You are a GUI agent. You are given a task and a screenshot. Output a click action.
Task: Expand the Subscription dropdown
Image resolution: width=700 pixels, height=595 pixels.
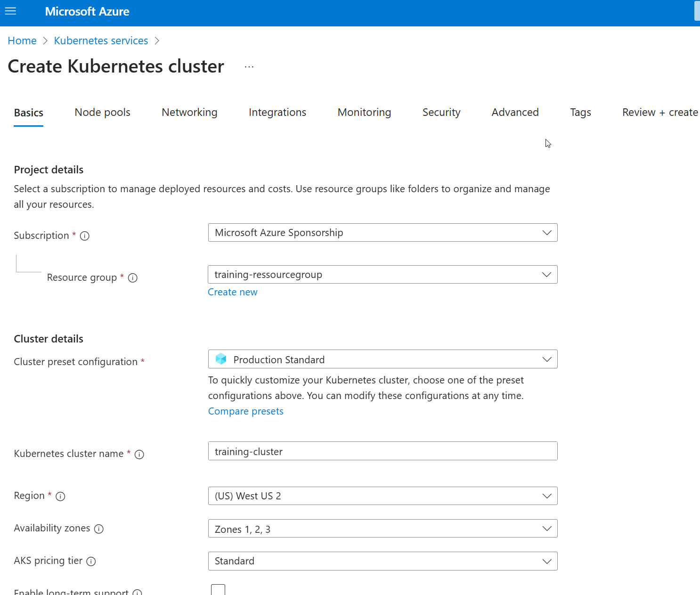pos(383,233)
